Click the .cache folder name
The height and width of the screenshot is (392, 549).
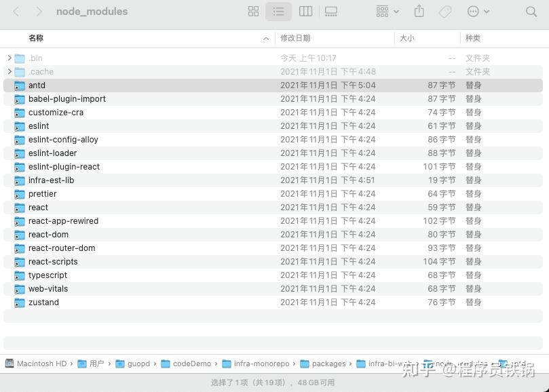point(41,71)
